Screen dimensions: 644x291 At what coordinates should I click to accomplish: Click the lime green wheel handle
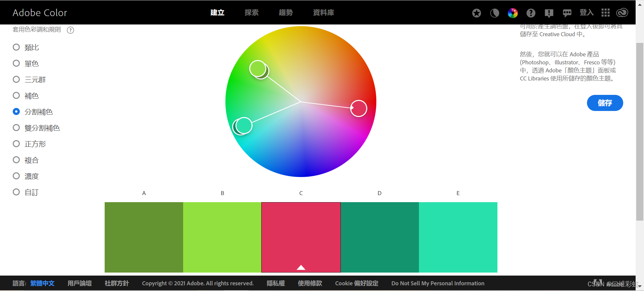(258, 69)
